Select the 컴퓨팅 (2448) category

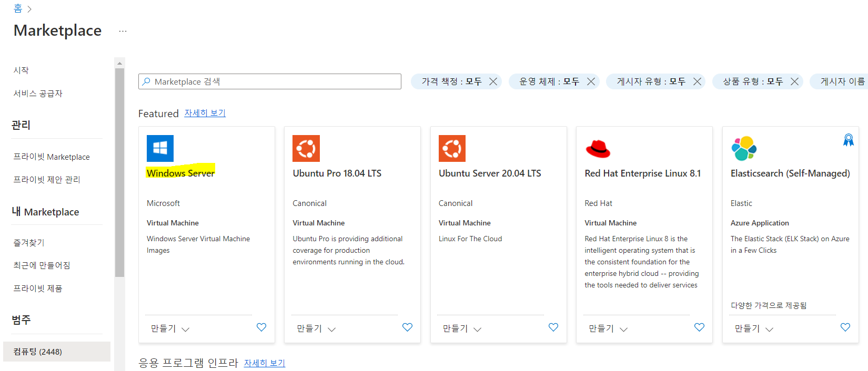[57, 352]
